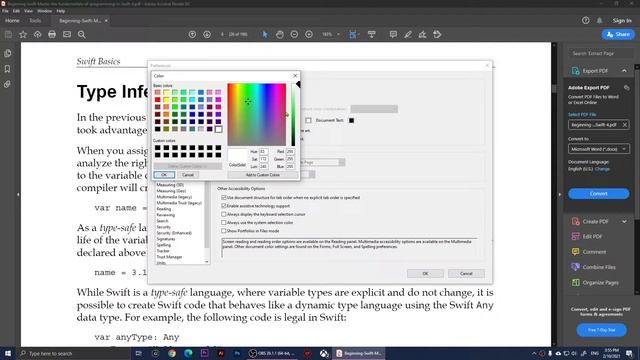Click OK in the Color dialog
640x360 pixels.
pyautogui.click(x=164, y=175)
